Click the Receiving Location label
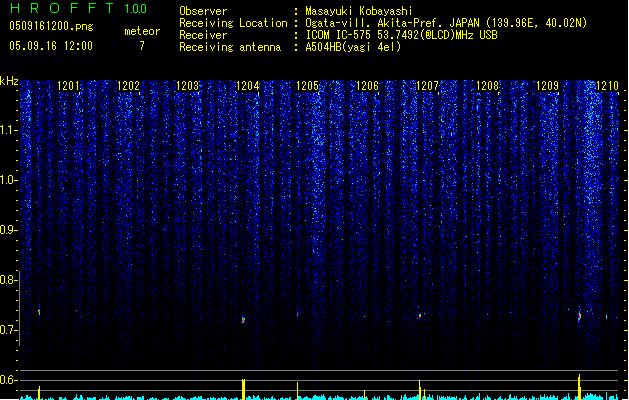The height and width of the screenshot is (400, 629). 233,23
